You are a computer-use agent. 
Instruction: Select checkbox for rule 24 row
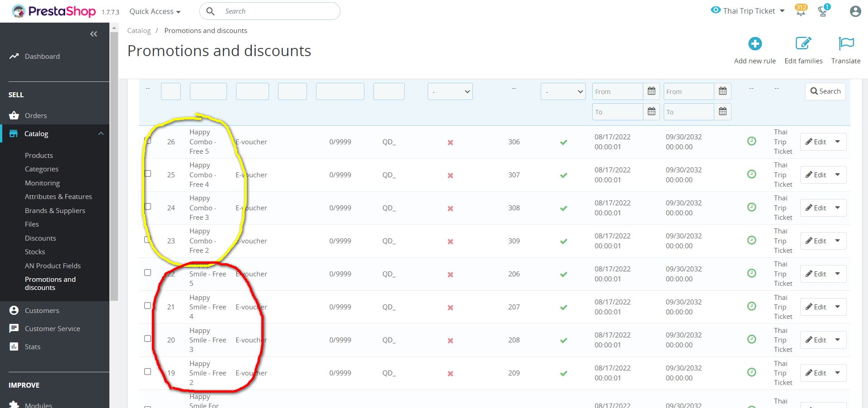[148, 207]
